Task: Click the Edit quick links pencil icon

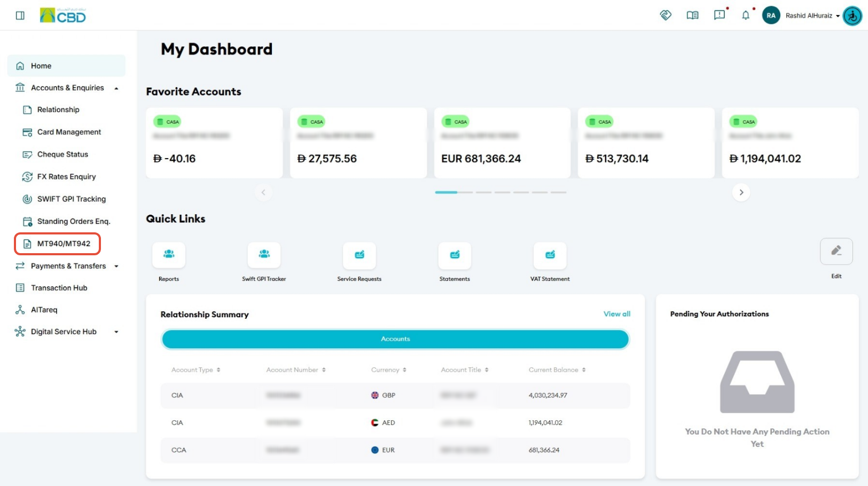Action: (x=836, y=251)
